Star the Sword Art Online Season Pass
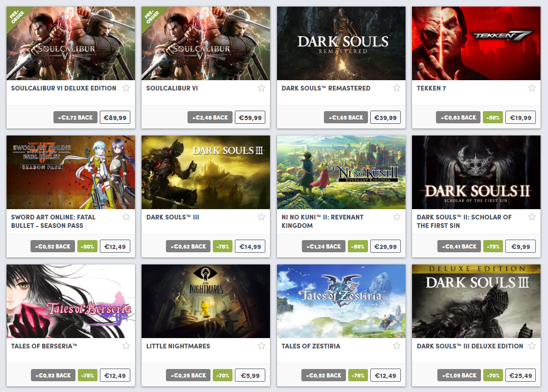 coord(126,217)
